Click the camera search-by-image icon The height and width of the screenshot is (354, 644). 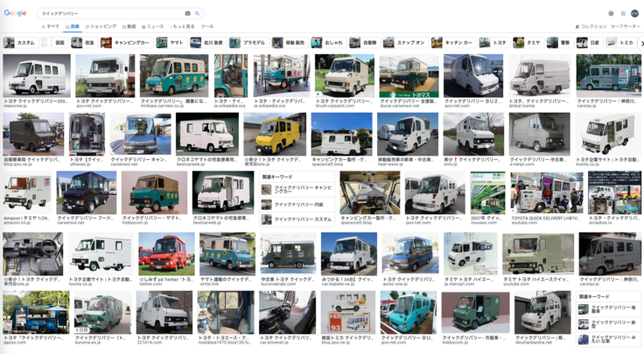[x=187, y=13]
